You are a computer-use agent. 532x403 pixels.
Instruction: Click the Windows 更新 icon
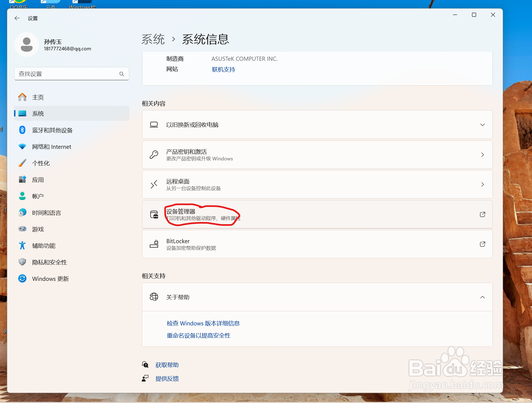click(22, 278)
